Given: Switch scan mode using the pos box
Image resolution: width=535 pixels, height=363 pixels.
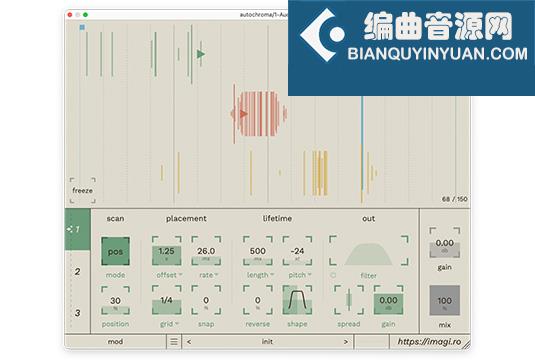Looking at the screenshot, I should 115,251.
